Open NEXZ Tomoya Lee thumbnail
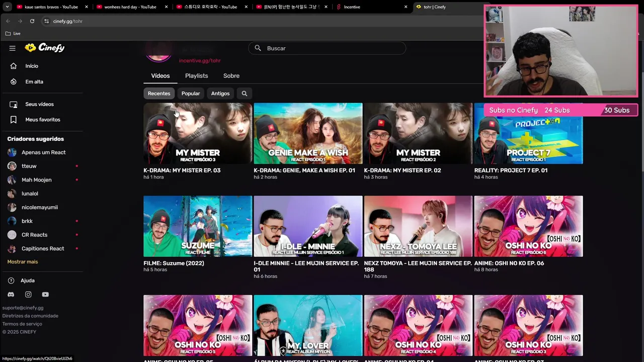 point(418,226)
